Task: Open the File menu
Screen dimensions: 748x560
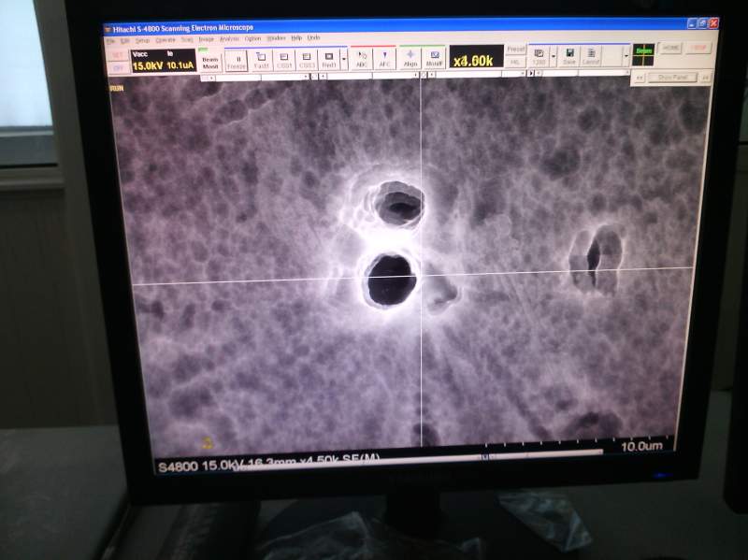Action: [x=110, y=41]
